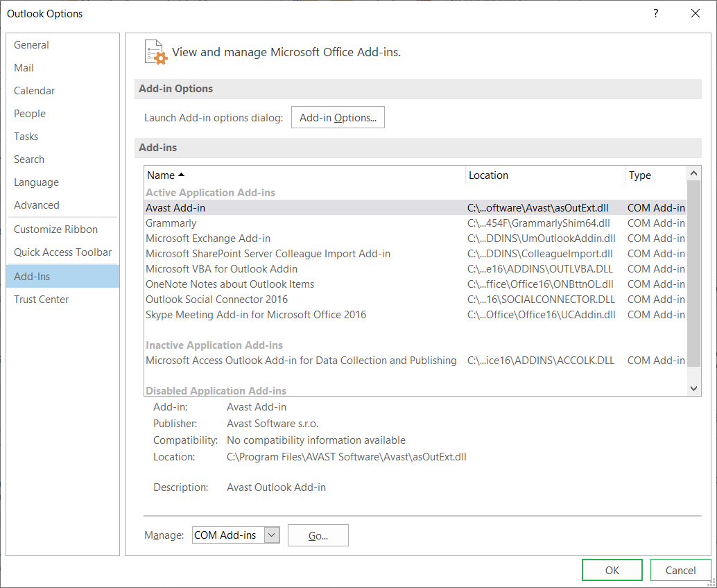Click the add-ins list scroll down arrow
The width and height of the screenshot is (717, 588).
tap(693, 388)
